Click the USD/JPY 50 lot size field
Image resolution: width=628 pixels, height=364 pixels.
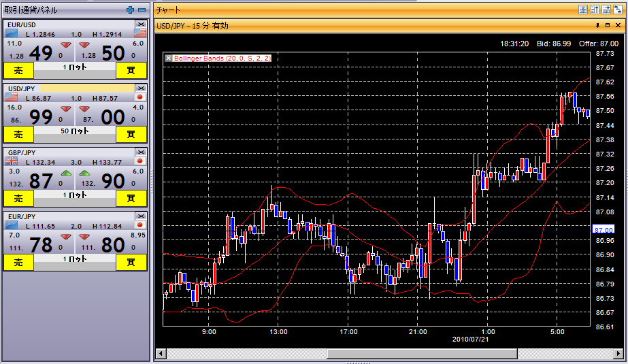(x=74, y=131)
